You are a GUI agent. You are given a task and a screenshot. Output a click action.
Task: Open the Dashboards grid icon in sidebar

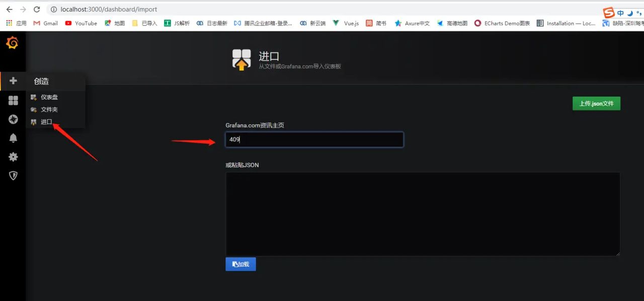pos(13,100)
